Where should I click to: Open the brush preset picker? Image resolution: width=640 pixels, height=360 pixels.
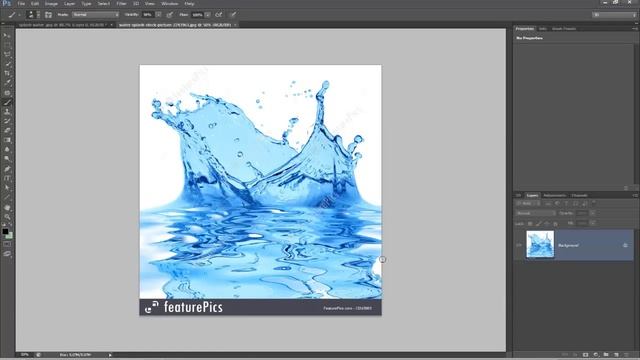[x=33, y=15]
